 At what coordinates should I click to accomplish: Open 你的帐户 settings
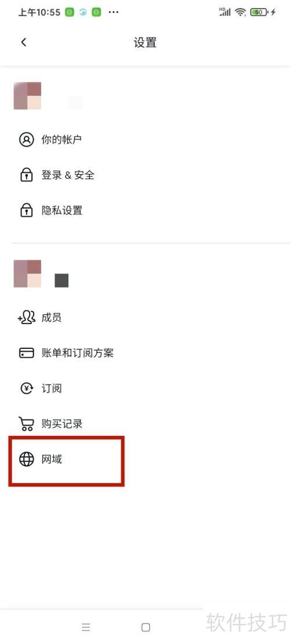pos(145,140)
